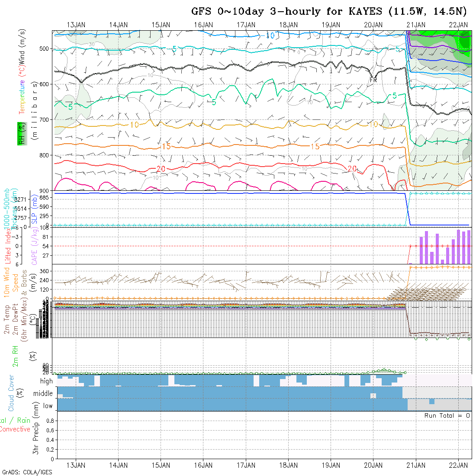Click the 15JAN label on the bottom axis

coord(161,465)
